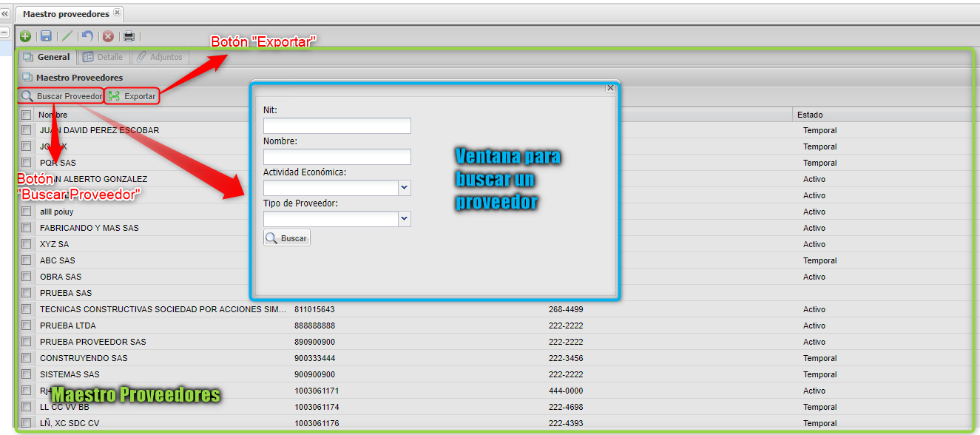The width and height of the screenshot is (980, 435).
Task: Click Nit value 1003061171
Action: [317, 391]
